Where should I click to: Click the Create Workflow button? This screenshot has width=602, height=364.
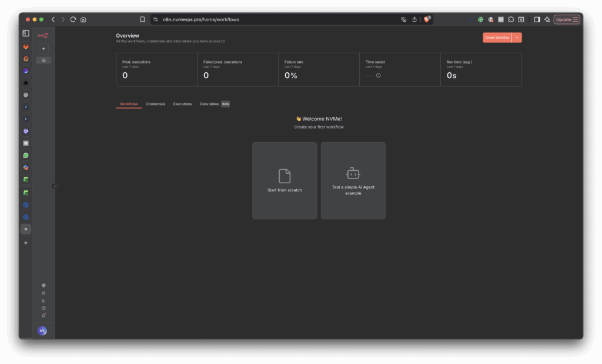(497, 38)
